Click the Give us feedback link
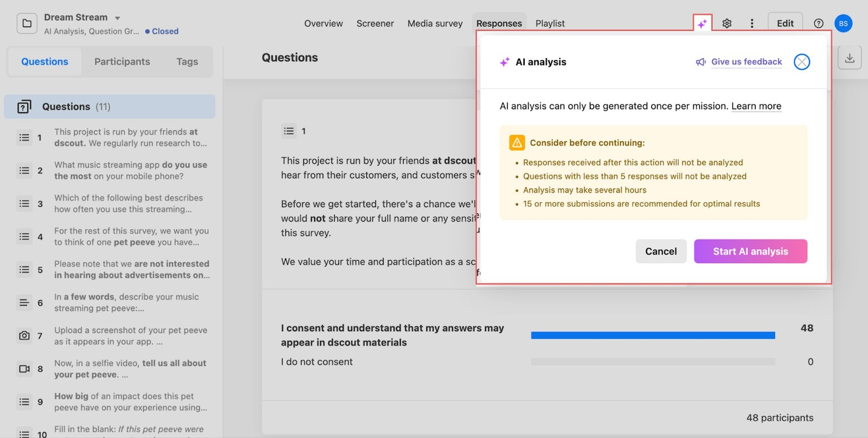The width and height of the screenshot is (868, 438). pyautogui.click(x=746, y=62)
